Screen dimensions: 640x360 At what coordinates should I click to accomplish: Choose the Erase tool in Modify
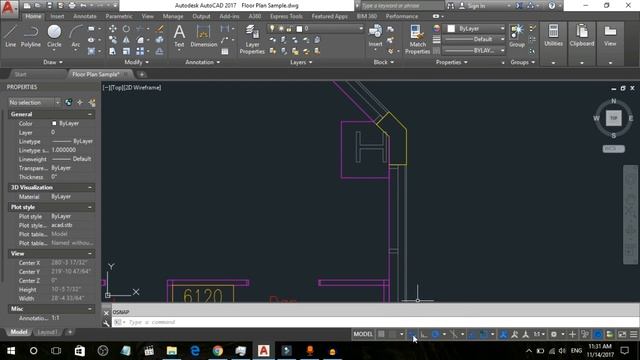coord(160,29)
